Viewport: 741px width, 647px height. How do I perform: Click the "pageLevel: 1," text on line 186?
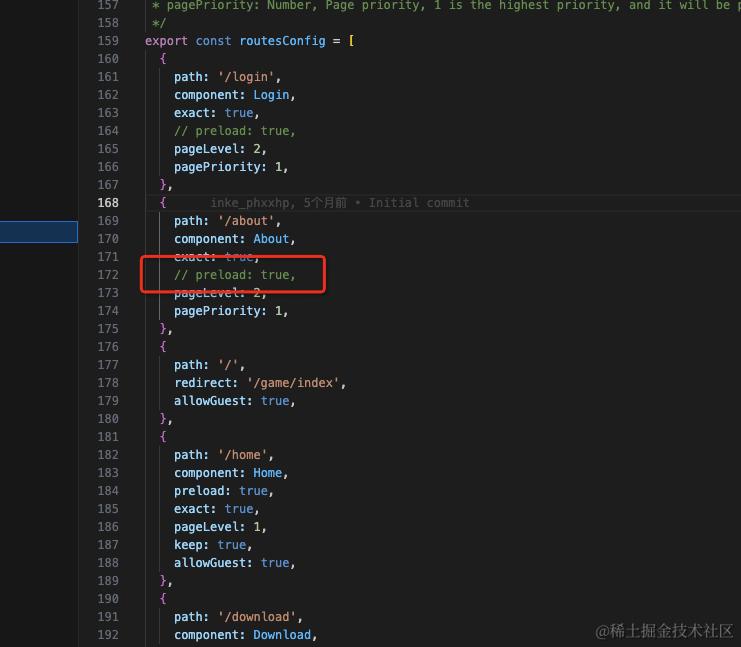pyautogui.click(x=220, y=527)
